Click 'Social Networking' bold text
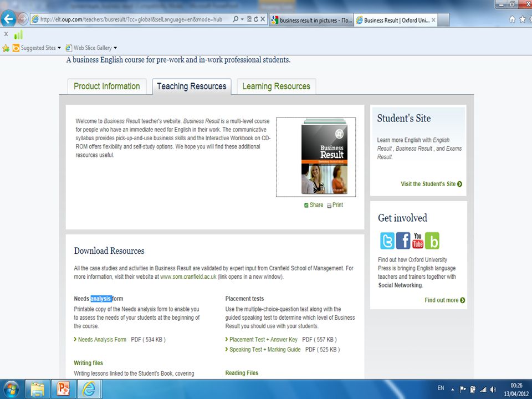The image size is (532, 399). [400, 285]
